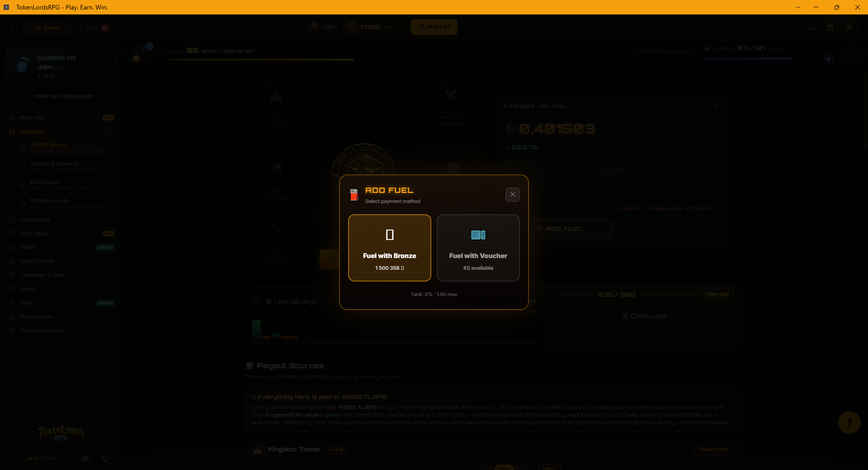Click the app icon in the title bar

(x=6, y=7)
